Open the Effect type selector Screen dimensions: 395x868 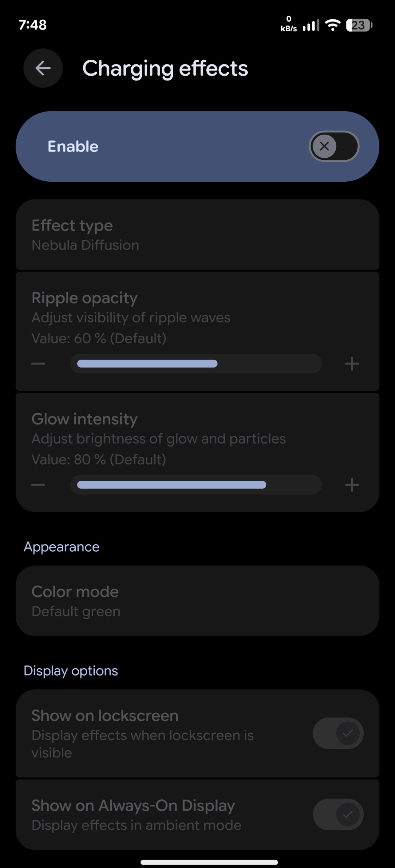[x=197, y=235]
